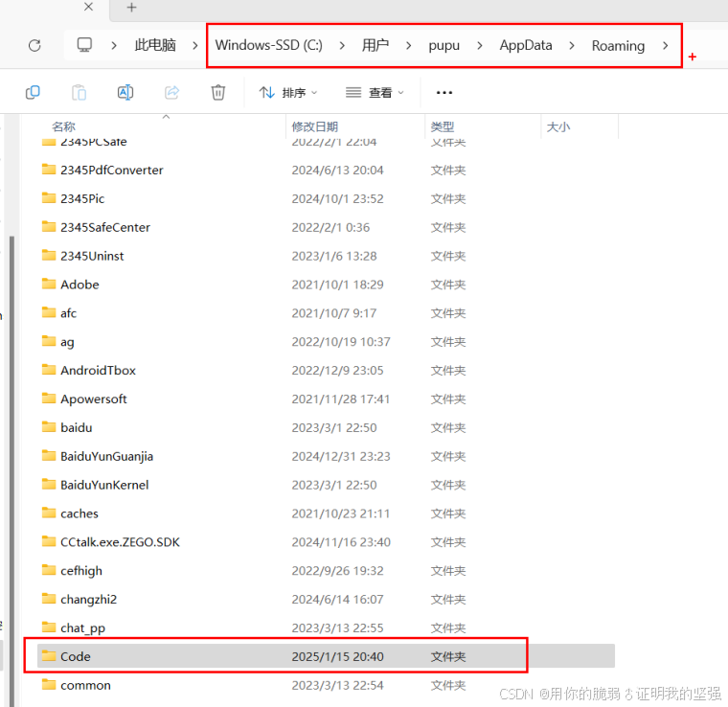The width and height of the screenshot is (728, 707).
Task: Navigate to Roaming breadcrumb
Action: coord(618,45)
